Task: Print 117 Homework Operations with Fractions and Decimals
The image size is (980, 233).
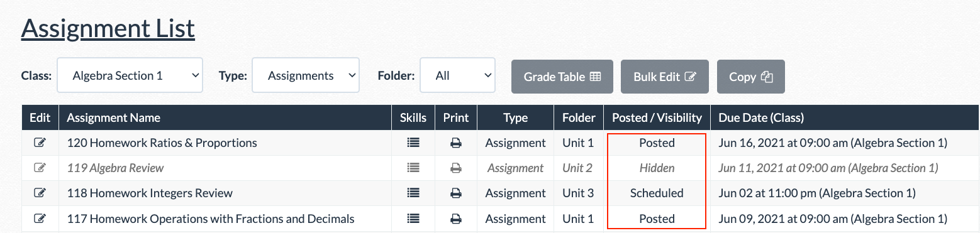Action: coord(456,219)
